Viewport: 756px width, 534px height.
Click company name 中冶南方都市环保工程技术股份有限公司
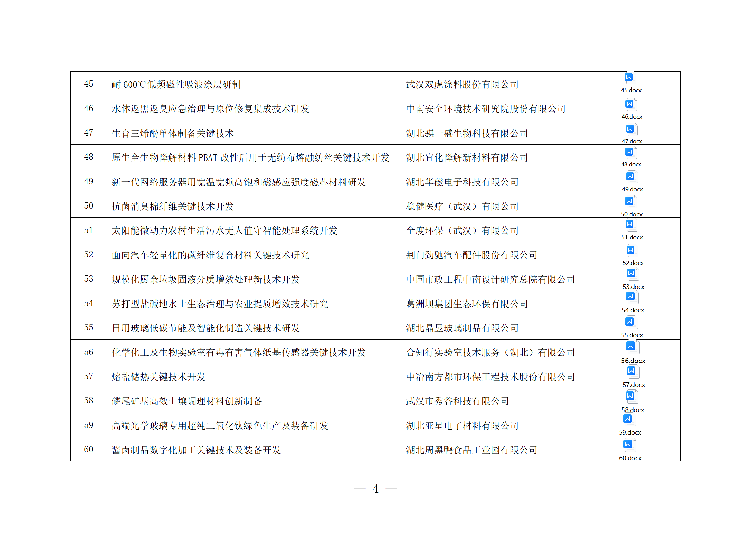pyautogui.click(x=491, y=377)
